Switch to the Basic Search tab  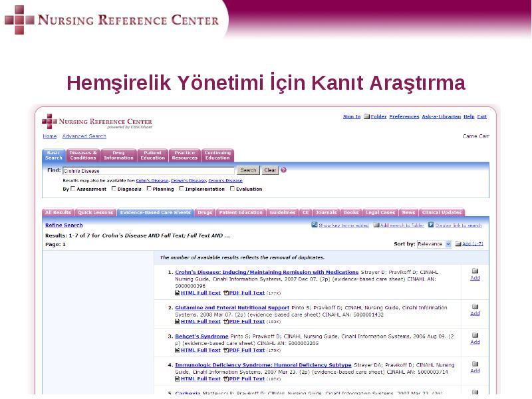click(54, 156)
